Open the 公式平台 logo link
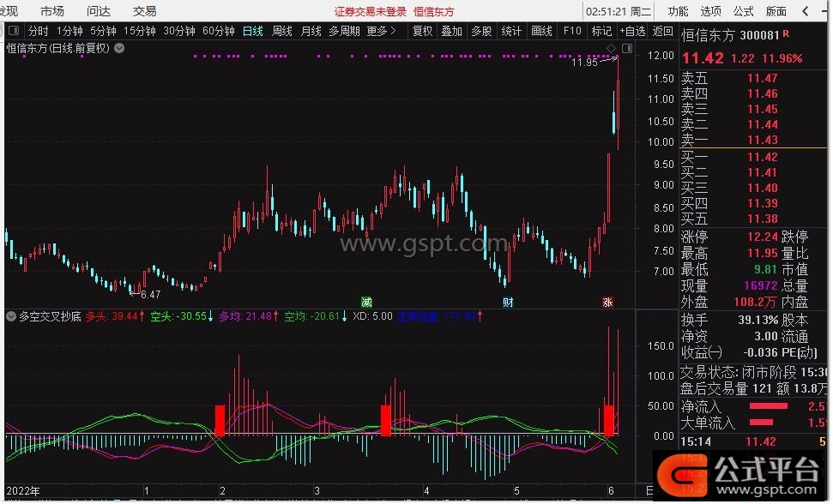This screenshot has width=833, height=504. tap(741, 476)
